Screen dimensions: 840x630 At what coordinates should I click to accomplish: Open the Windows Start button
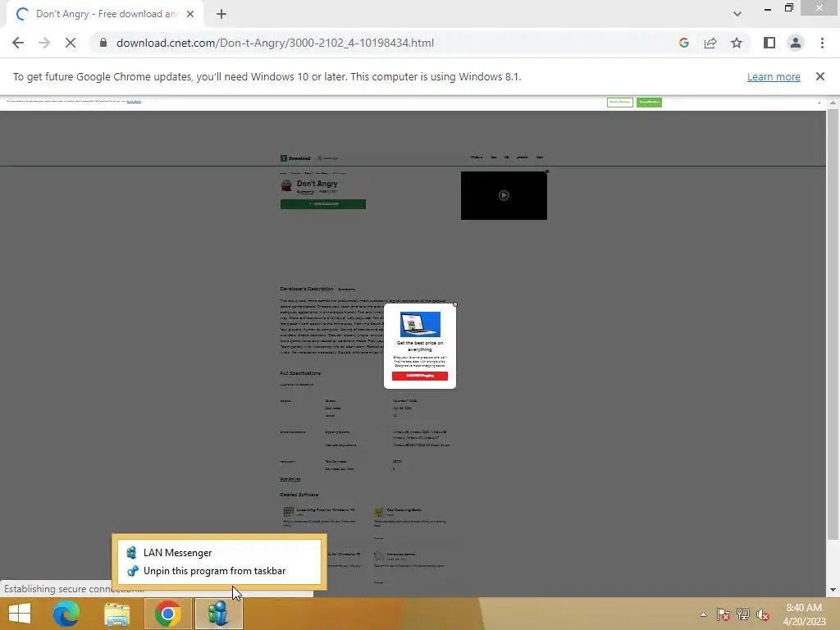[20, 614]
